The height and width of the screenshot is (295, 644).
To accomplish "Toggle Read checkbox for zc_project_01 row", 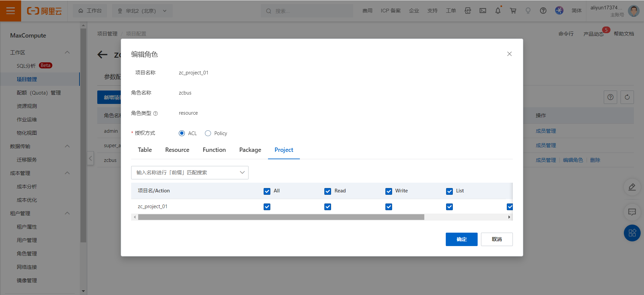I will (x=328, y=207).
